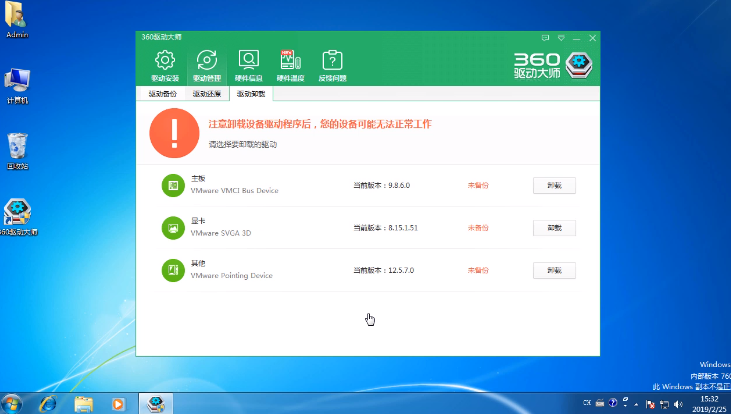The image size is (731, 414).
Task: Select the 驱动管理 toolbar icon
Action: point(206,62)
